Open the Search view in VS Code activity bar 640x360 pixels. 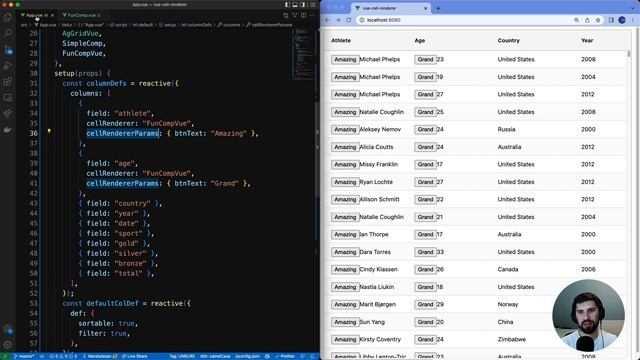tap(8, 33)
